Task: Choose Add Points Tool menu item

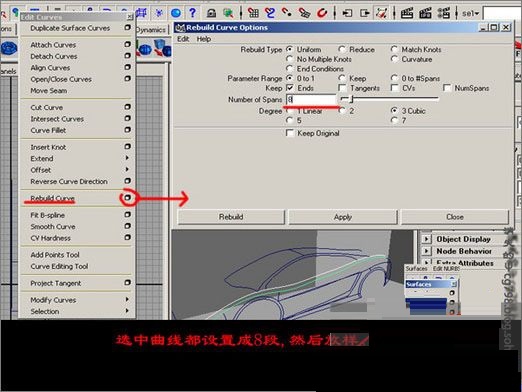Action: tap(55, 255)
